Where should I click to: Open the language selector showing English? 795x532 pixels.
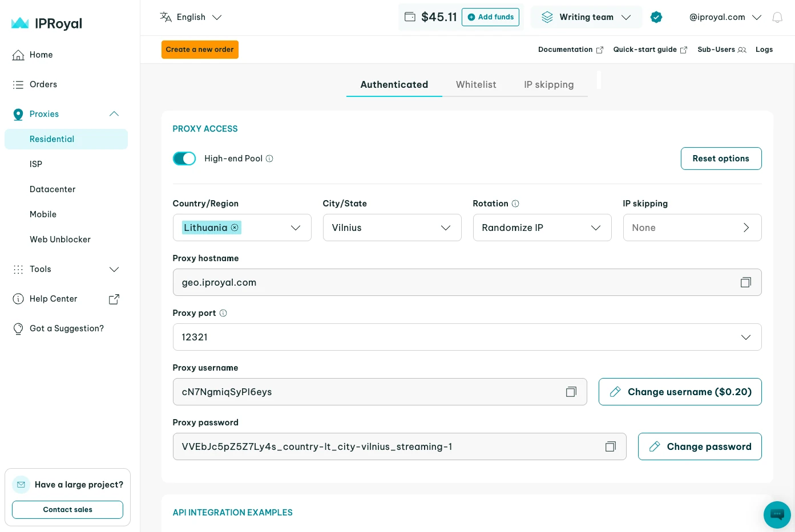point(191,17)
